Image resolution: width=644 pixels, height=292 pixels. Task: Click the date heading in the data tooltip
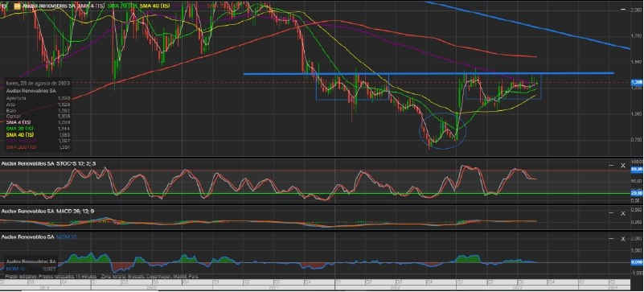[x=39, y=83]
